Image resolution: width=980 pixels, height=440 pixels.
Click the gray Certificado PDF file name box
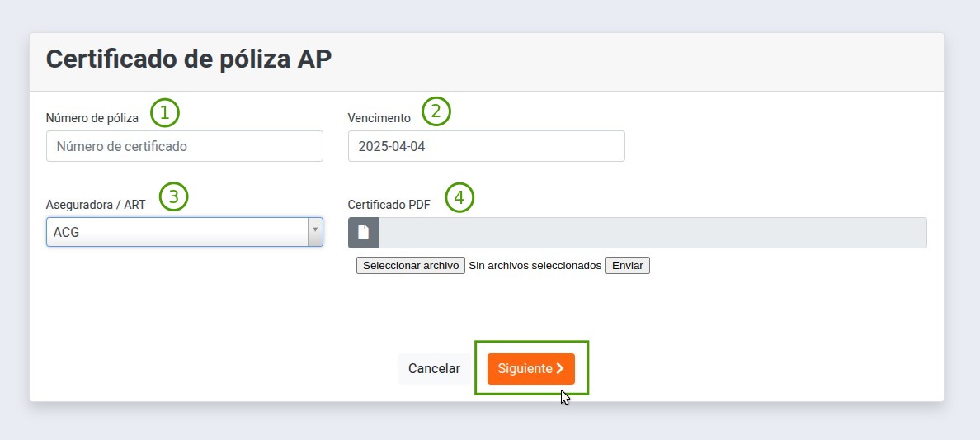(652, 233)
